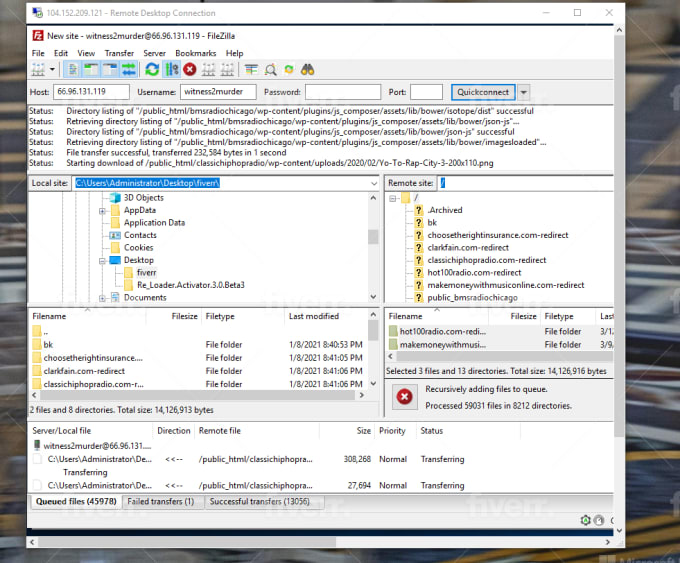Open the File menu
680x563 pixels.
pos(38,53)
